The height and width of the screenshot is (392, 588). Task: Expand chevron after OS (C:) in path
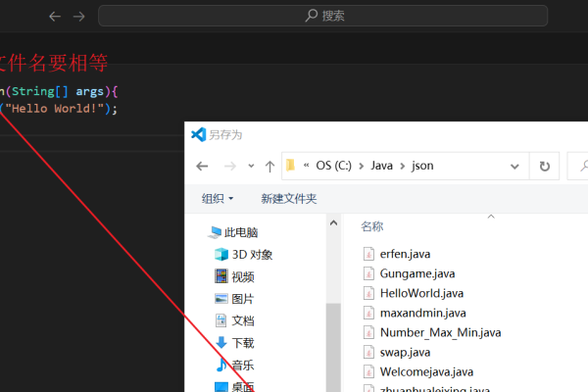pyautogui.click(x=362, y=166)
